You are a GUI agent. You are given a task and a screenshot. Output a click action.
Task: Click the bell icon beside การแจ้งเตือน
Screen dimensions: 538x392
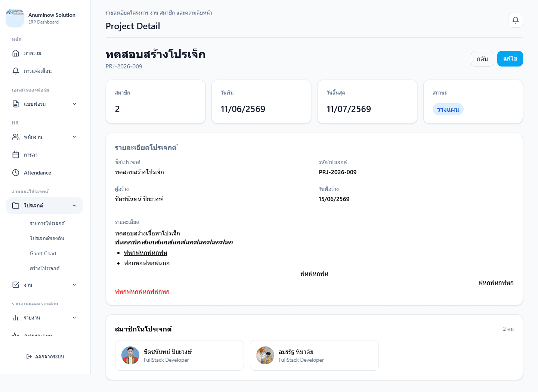[16, 71]
